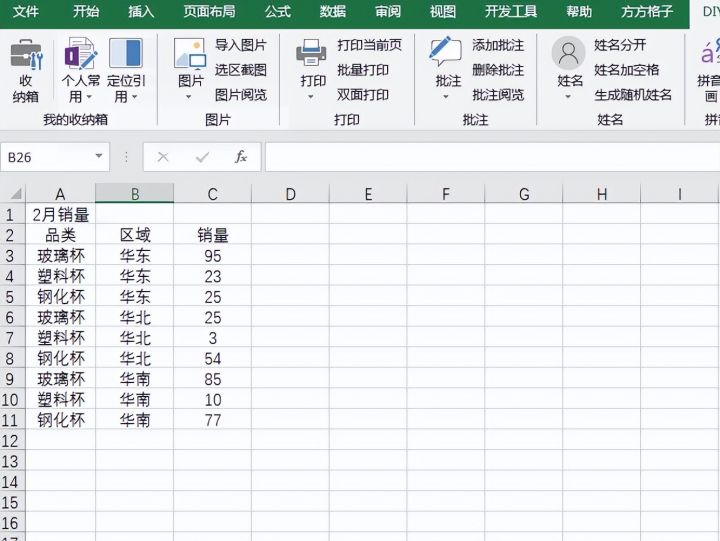Switch to the 审阅 tab

pos(388,11)
